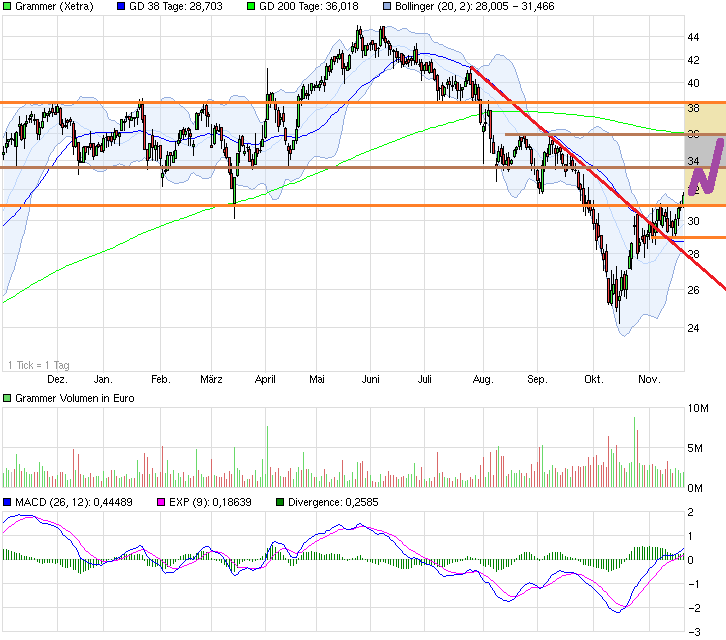Viewport: 726px width, 640px height.
Task: Click the '1 Tick = 1 Tag' note
Action: [x=38, y=364]
